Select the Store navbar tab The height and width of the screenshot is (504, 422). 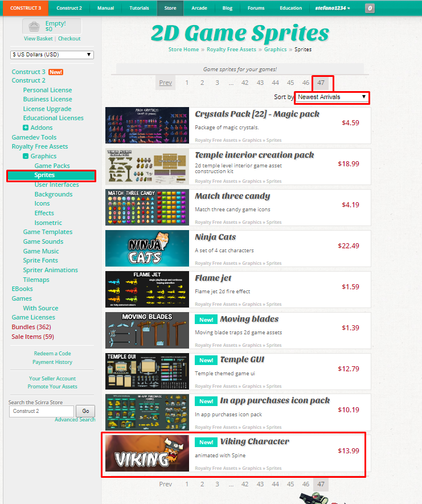pyautogui.click(x=170, y=8)
